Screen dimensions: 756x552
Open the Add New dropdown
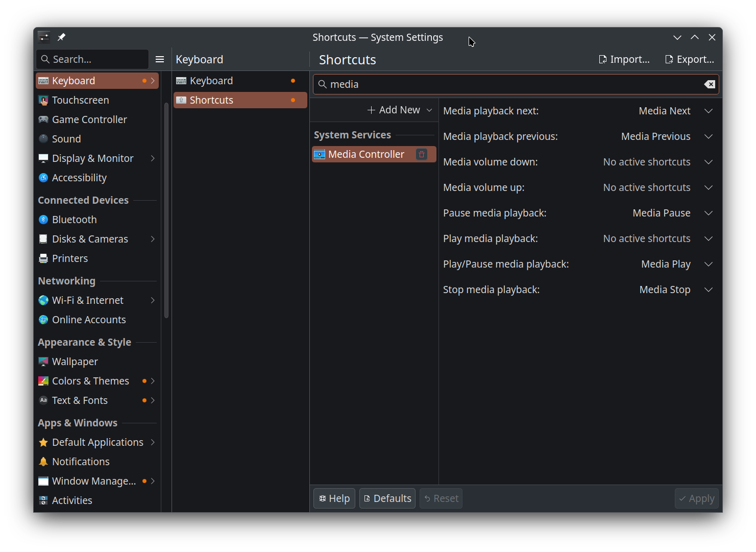[399, 110]
